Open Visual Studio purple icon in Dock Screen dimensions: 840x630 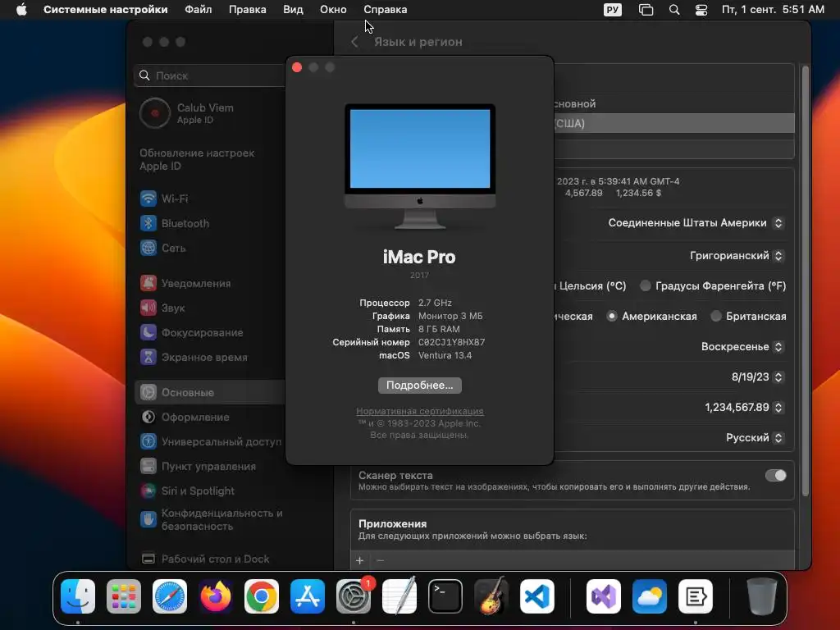(604, 596)
